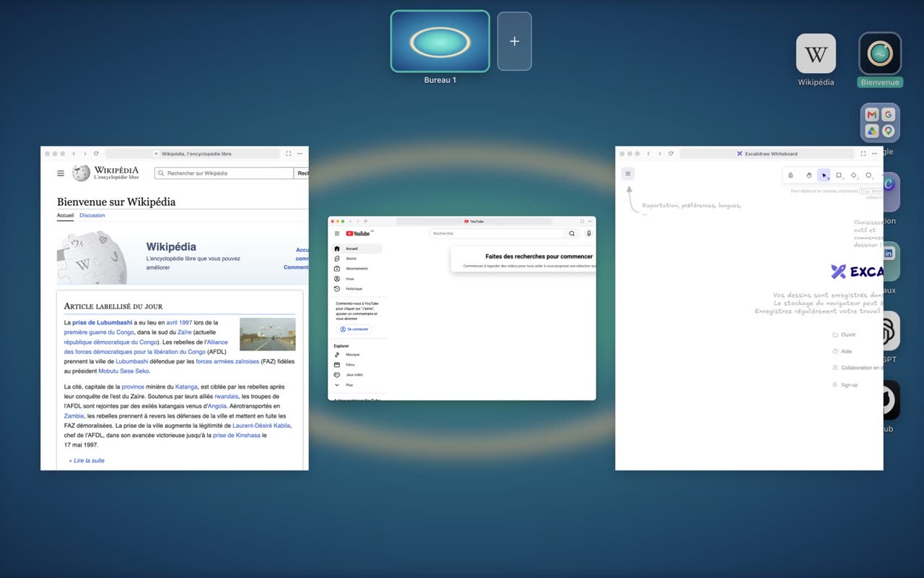Open Musique under Explorer on YouTube
This screenshot has height=578, width=924.
pos(357,355)
